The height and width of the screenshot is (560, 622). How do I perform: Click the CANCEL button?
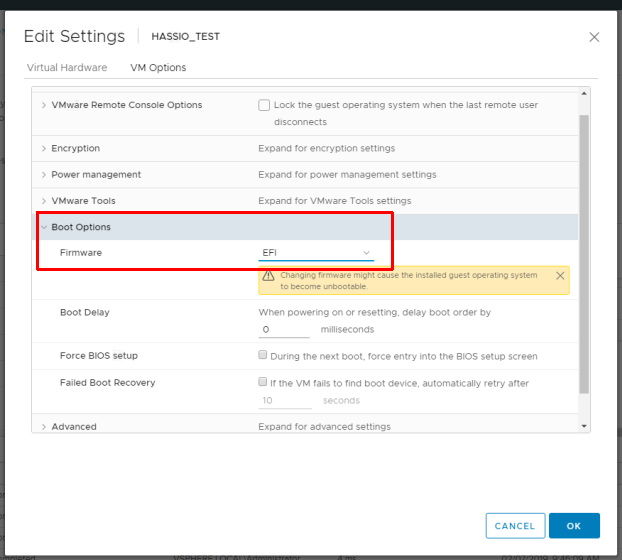[515, 525]
